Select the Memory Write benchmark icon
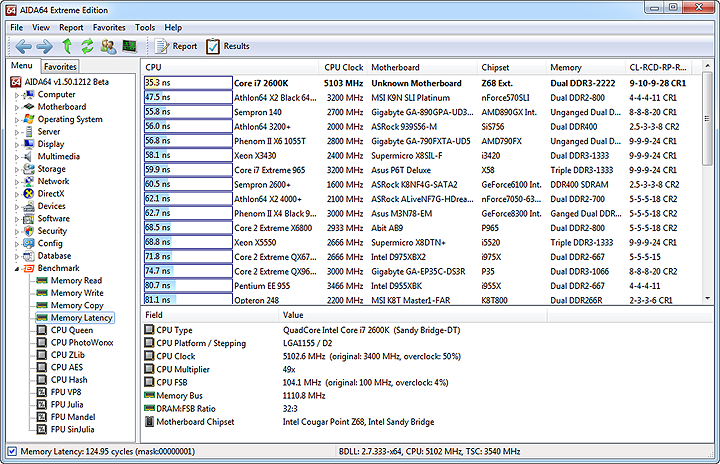Image resolution: width=720 pixels, height=464 pixels. point(42,293)
